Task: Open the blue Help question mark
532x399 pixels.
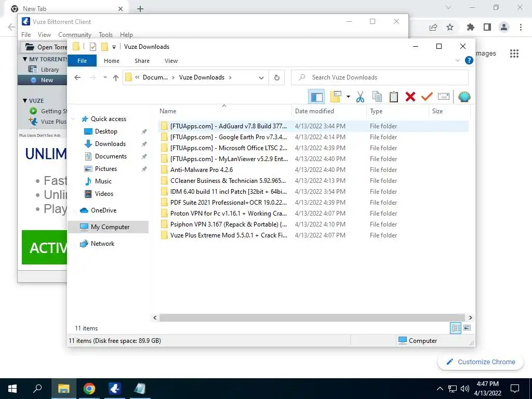Action: click(x=469, y=60)
